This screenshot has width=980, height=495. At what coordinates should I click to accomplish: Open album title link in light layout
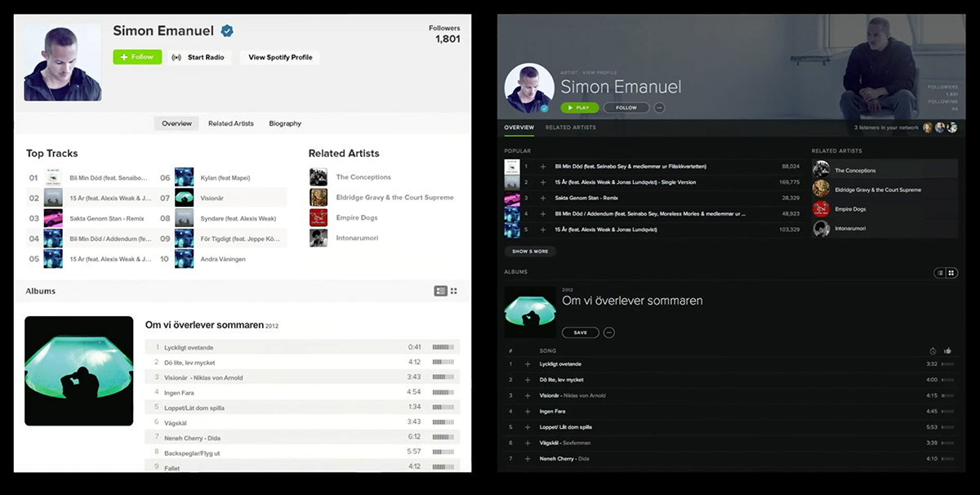pyautogui.click(x=204, y=325)
